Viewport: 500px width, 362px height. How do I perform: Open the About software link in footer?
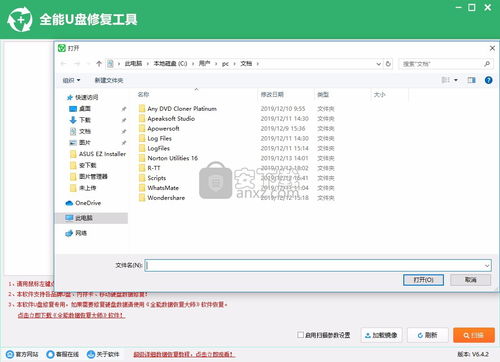click(x=103, y=354)
